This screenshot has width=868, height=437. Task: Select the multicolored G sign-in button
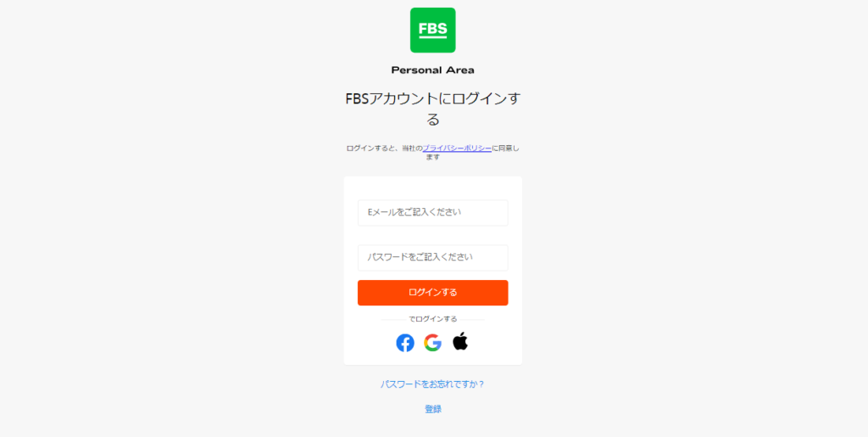[433, 343]
